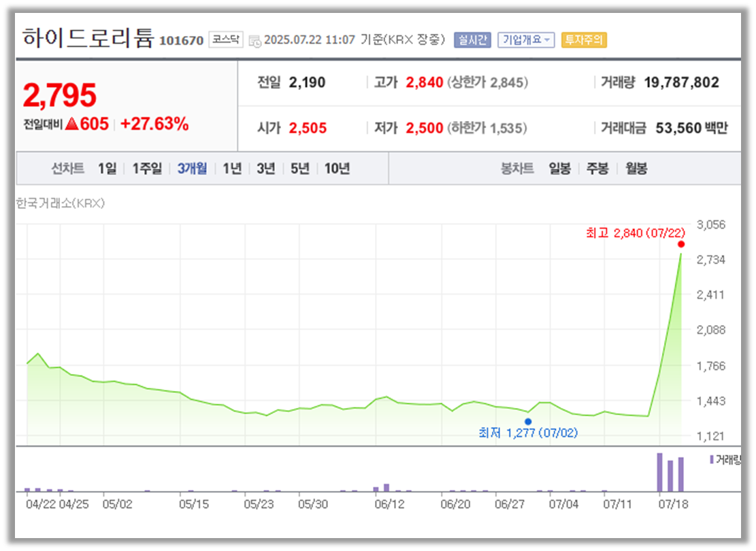Select the 10년 line chart period
The image size is (756, 551).
click(337, 168)
